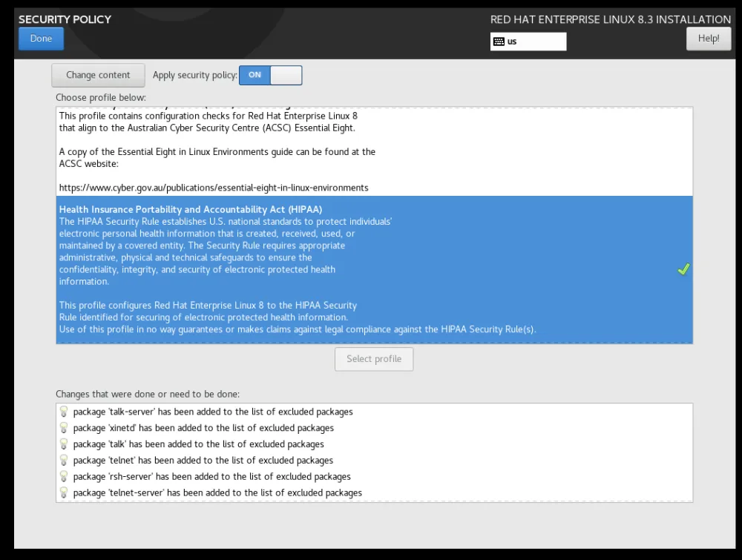Click the lightbulb icon beside the 'talk-server' change
Image resolution: width=742 pixels, height=560 pixels.
(x=64, y=411)
